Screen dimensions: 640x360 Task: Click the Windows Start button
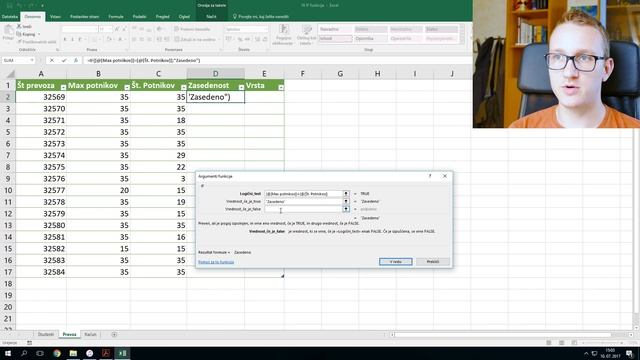[x=8, y=353]
